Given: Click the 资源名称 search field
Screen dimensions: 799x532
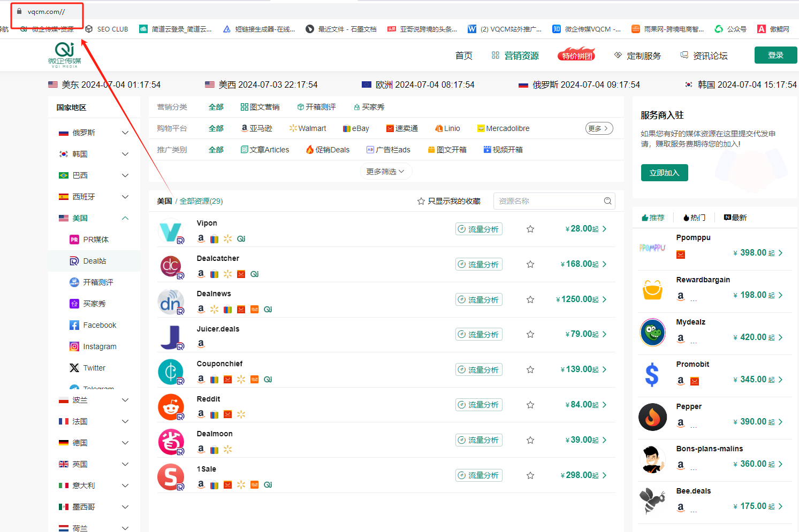Looking at the screenshot, I should pyautogui.click(x=554, y=201).
